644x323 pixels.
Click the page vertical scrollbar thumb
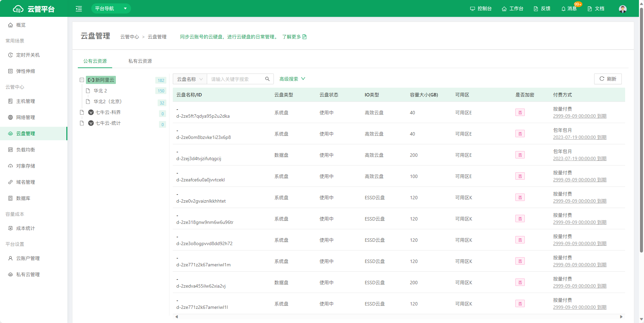[x=641, y=130]
